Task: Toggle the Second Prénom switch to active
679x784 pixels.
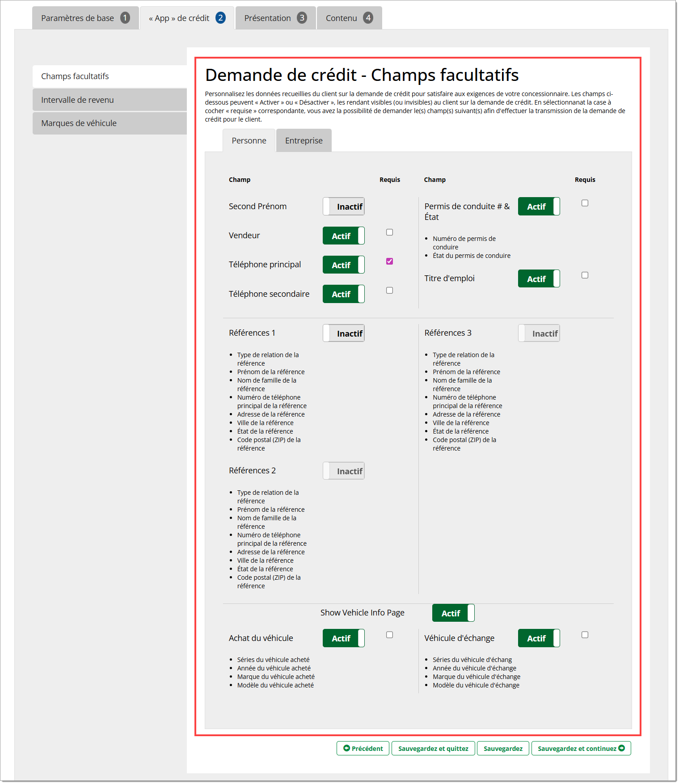Action: (343, 207)
